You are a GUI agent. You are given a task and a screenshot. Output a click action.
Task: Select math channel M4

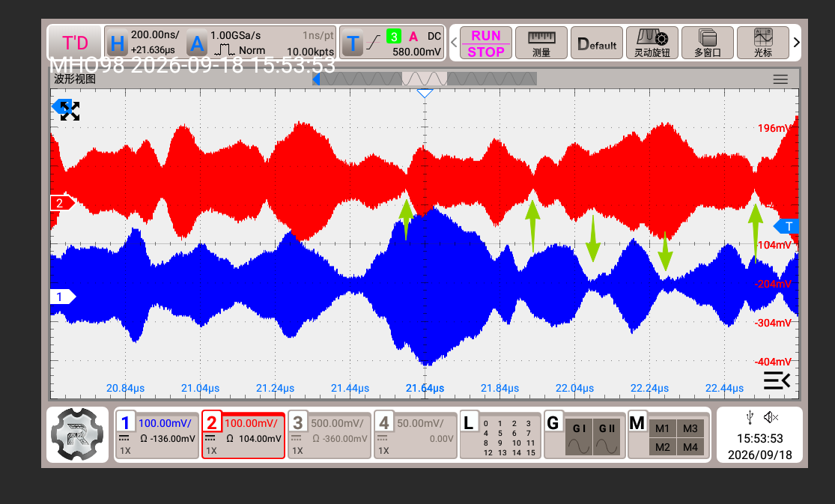(690, 447)
